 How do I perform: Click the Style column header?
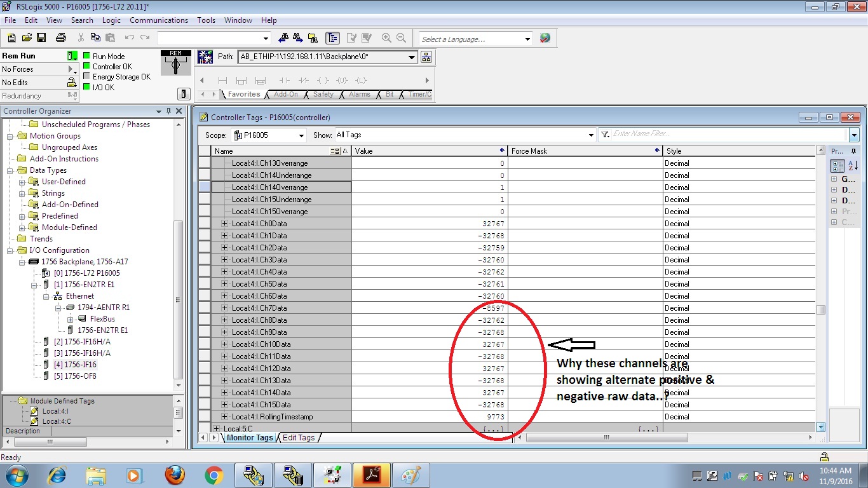click(739, 151)
